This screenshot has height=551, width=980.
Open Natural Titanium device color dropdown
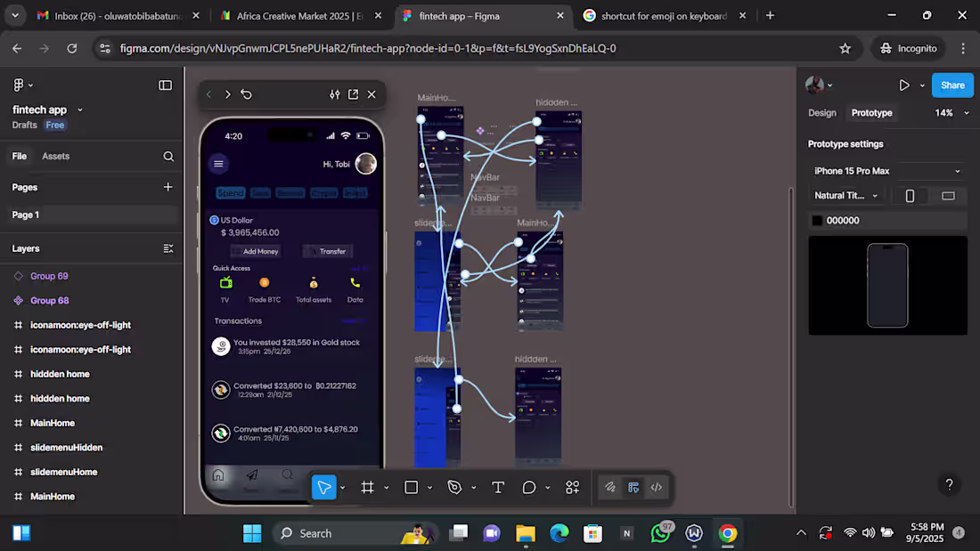tap(847, 196)
